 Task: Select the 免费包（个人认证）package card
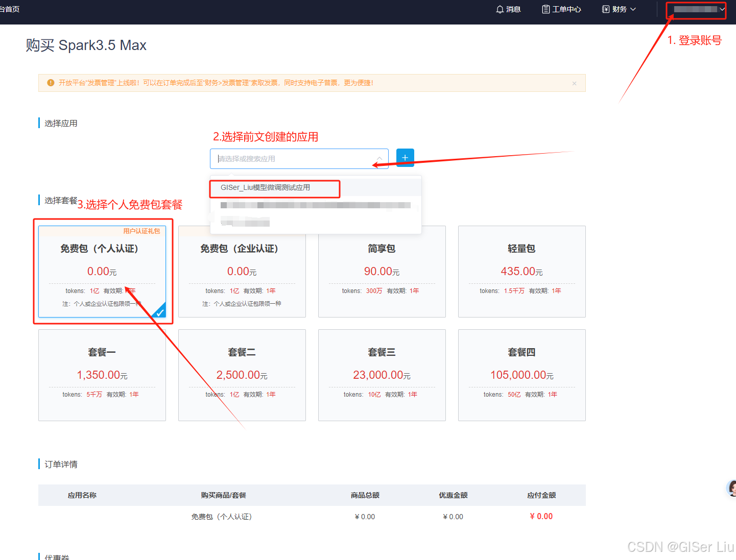coord(102,272)
